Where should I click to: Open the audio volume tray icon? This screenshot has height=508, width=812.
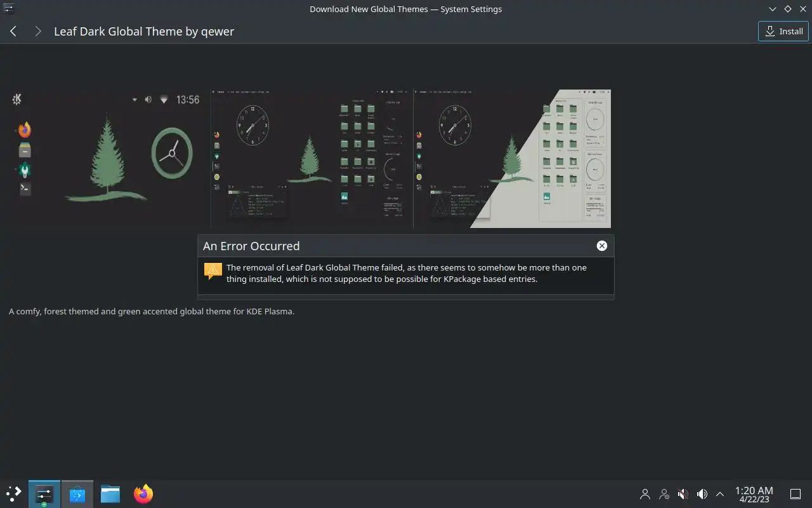pyautogui.click(x=702, y=494)
